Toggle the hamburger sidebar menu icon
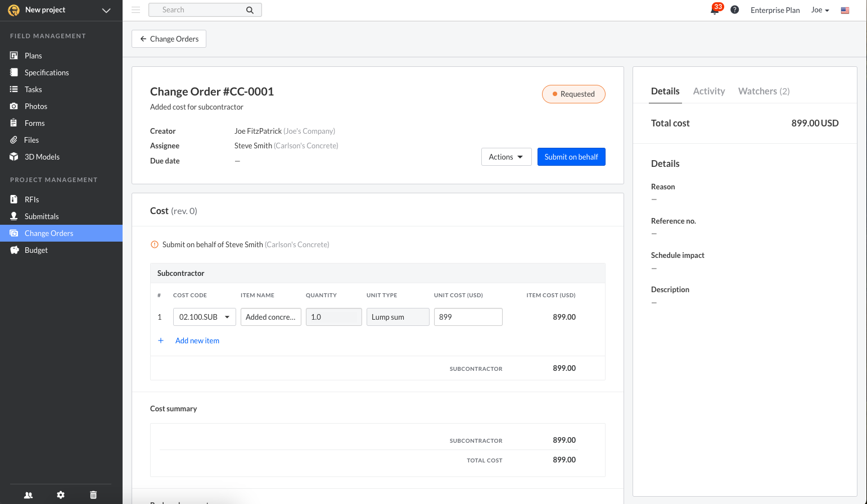The height and width of the screenshot is (504, 867). (136, 10)
